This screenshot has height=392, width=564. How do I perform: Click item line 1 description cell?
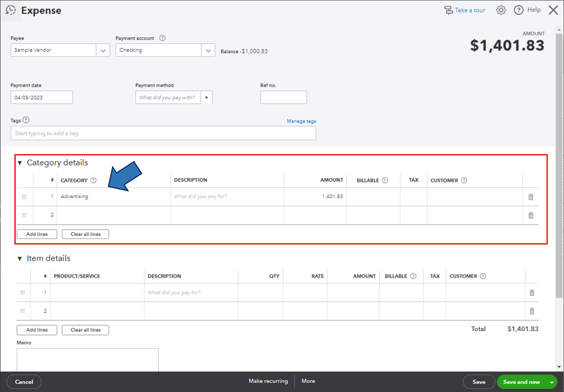click(191, 292)
